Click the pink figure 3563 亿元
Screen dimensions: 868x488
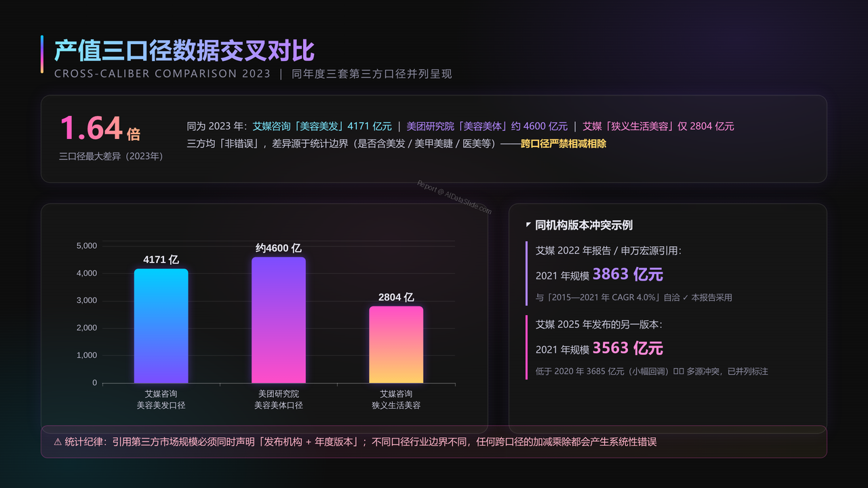627,348
